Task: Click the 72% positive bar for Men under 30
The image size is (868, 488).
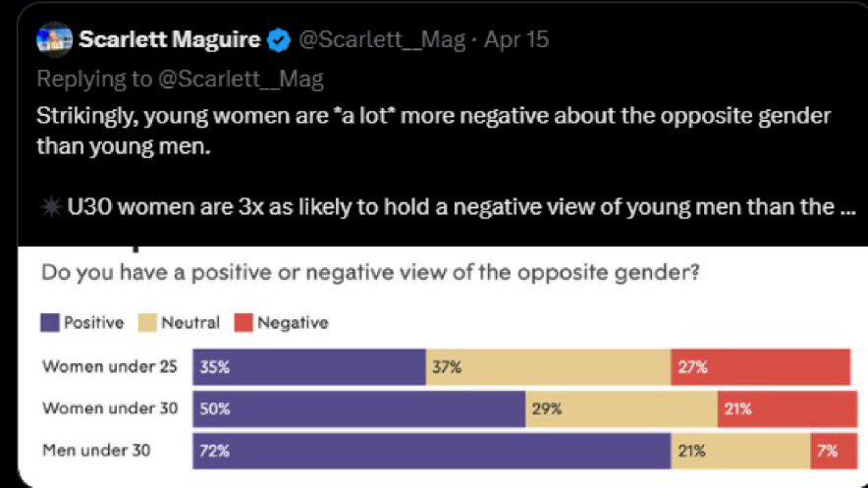Action: pos(432,451)
